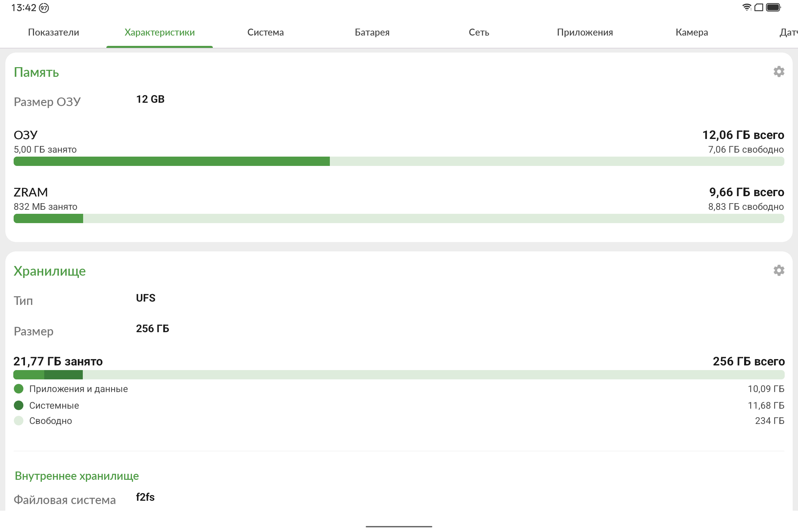
Task: Go to the Приложения tab
Action: 585,32
